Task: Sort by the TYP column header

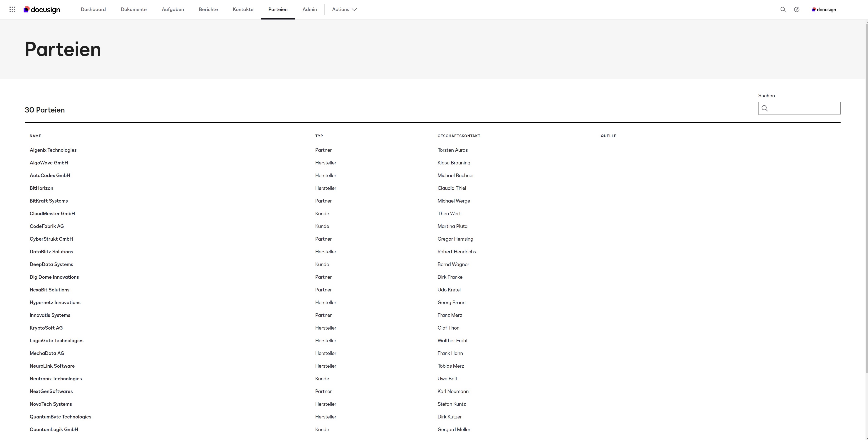Action: 319,136
